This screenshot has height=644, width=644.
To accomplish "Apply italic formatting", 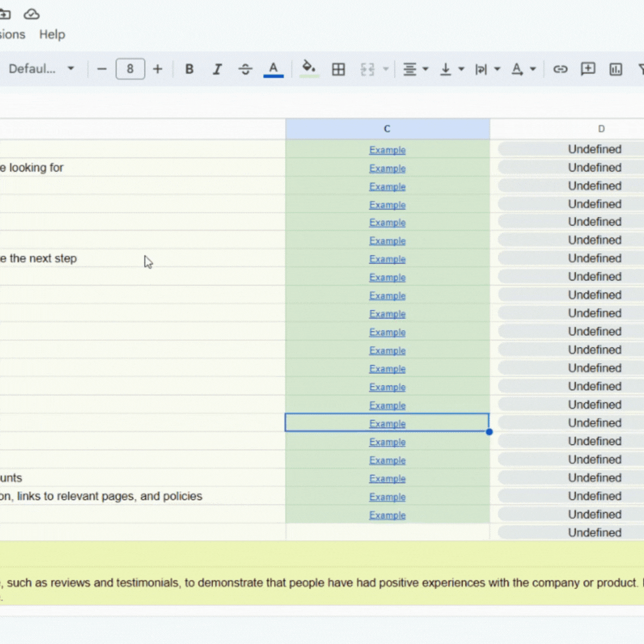I will pos(217,69).
